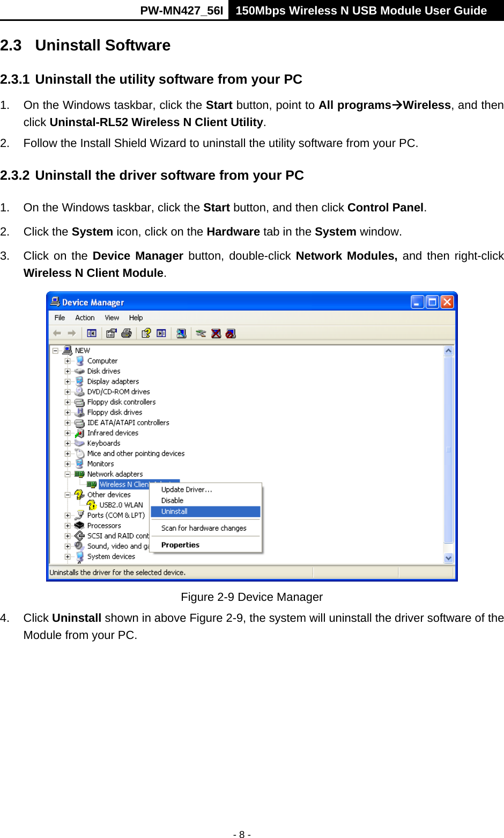Click the Disable device toolbar icon
The width and height of the screenshot is (504, 838).
tap(231, 333)
